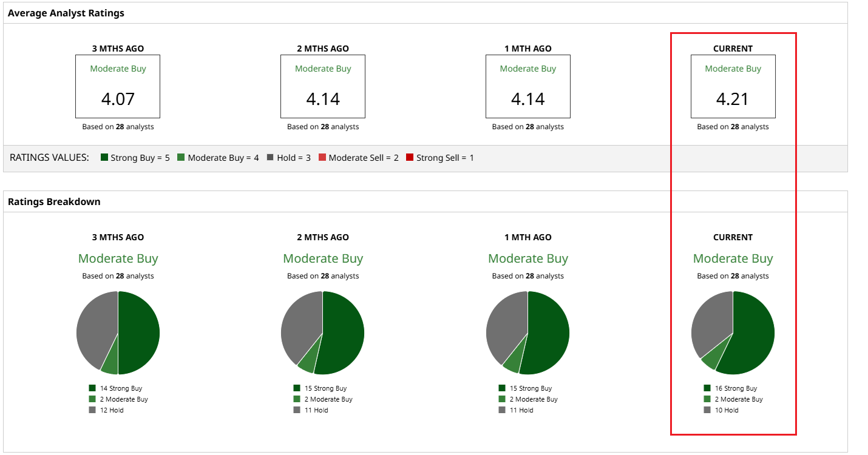868x455 pixels.
Task: Click '15 Strong Buy' under the 2 MTHS AGO pie
Action: tap(326, 388)
